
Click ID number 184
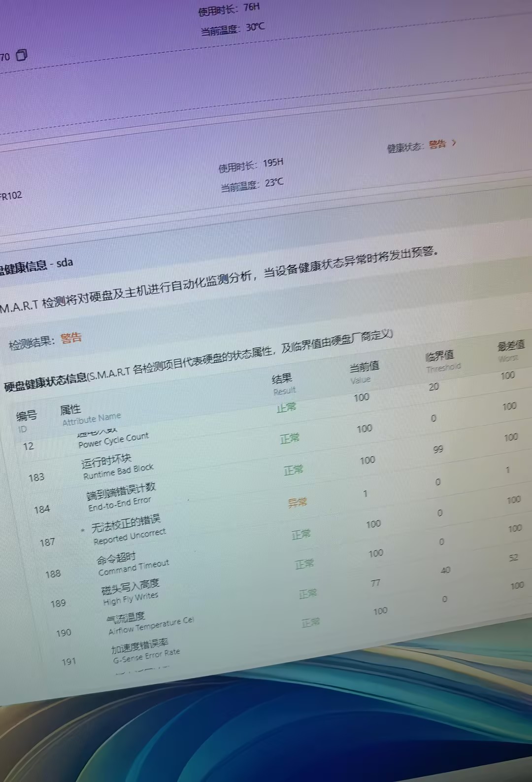(x=41, y=510)
